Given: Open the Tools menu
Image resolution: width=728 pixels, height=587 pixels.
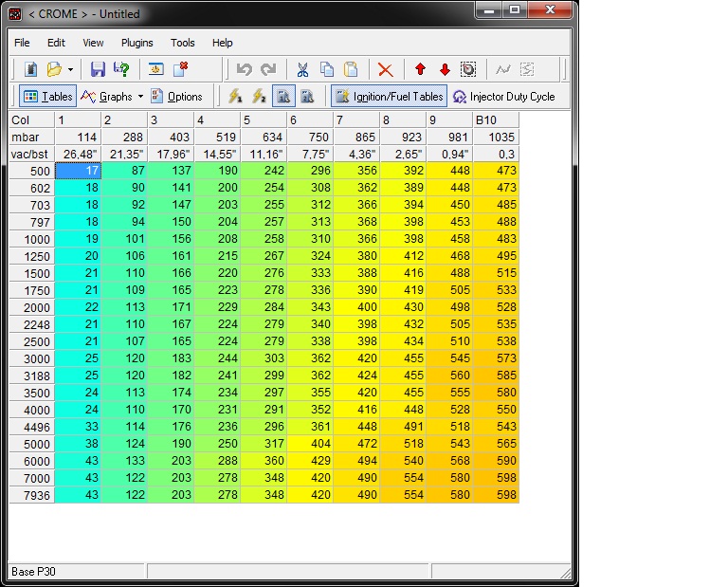Looking at the screenshot, I should [182, 43].
